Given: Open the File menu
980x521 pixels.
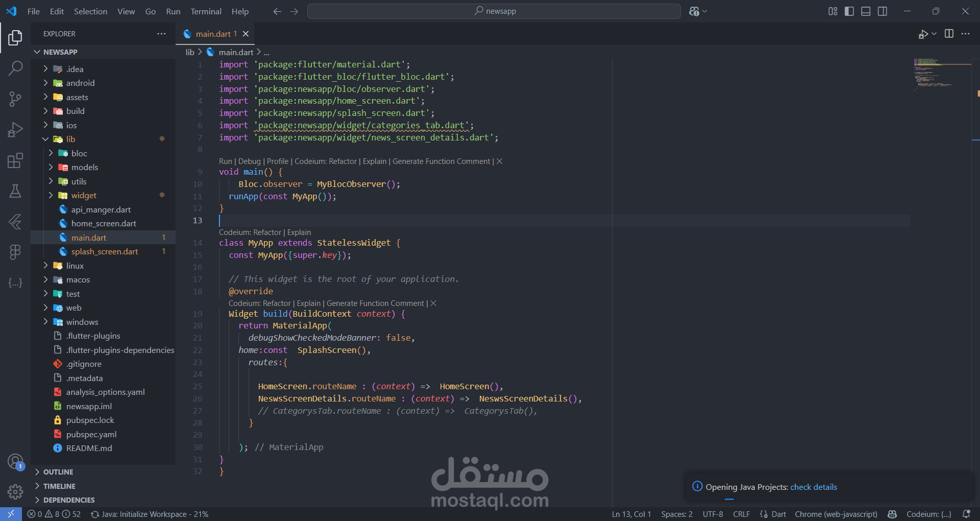Looking at the screenshot, I should click(34, 11).
